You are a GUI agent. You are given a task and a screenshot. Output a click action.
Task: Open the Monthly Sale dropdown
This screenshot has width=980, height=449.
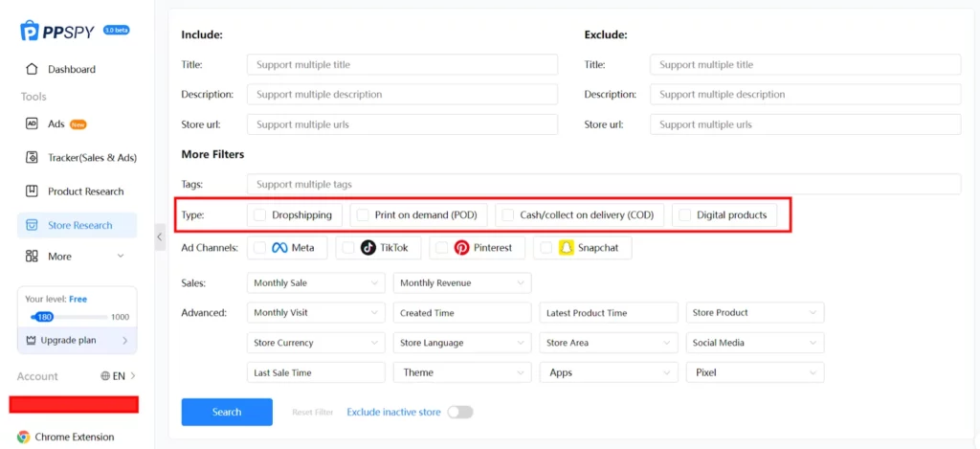pyautogui.click(x=315, y=283)
